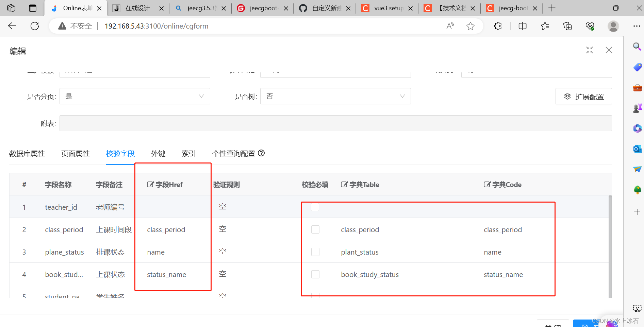Select the 校验字段 tab
This screenshot has height=327, width=644.
pyautogui.click(x=120, y=154)
